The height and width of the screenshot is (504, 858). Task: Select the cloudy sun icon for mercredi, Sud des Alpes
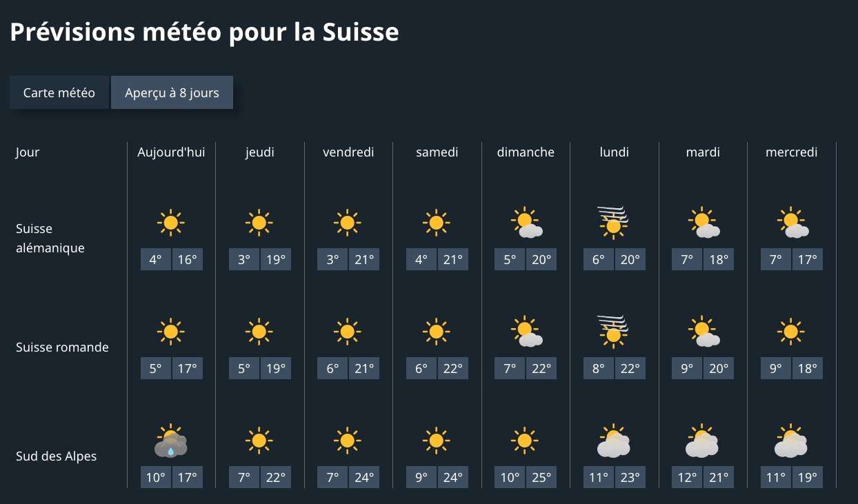[790, 440]
